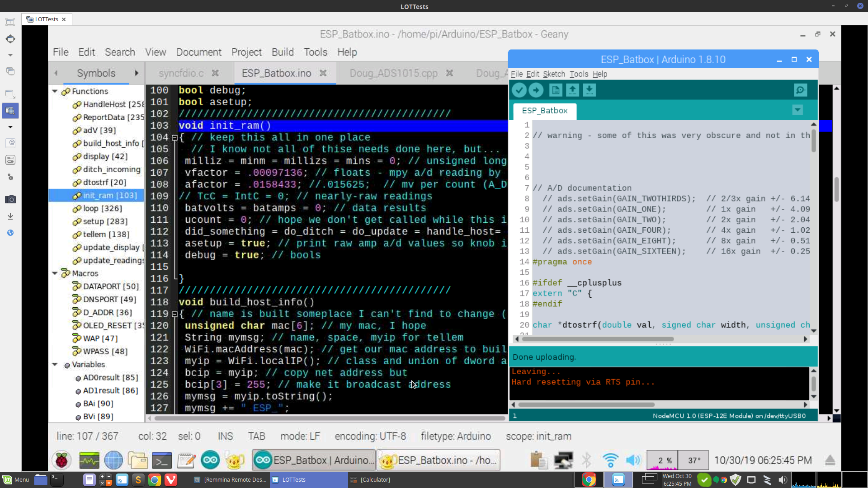
Task: Open the Project menu in Geany
Action: tap(246, 52)
